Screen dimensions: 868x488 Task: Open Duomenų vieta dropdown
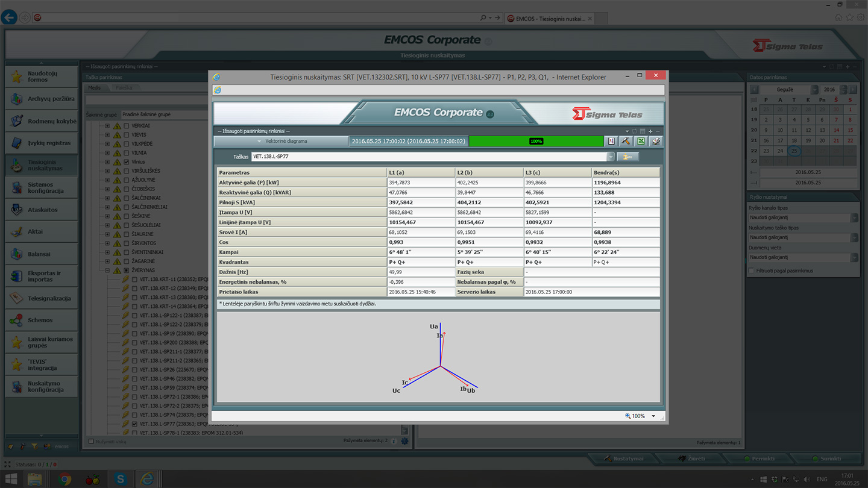(x=854, y=257)
